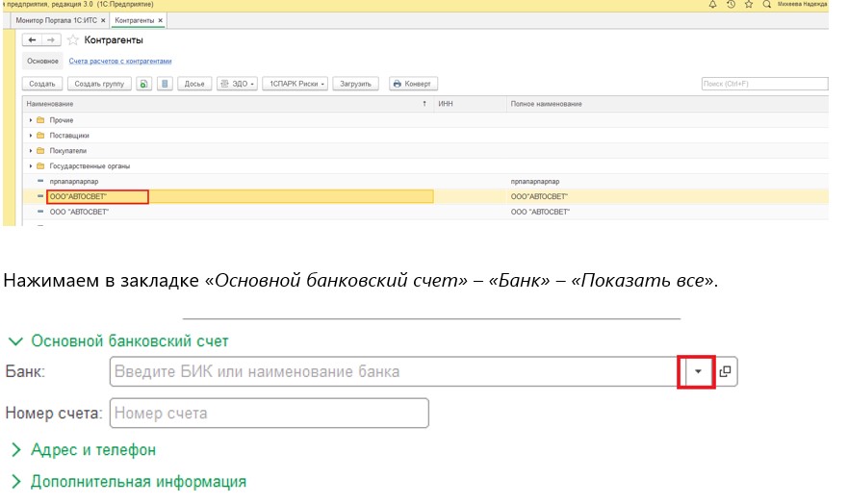The height and width of the screenshot is (504, 848).
Task: Click the global search magnifier icon
Action: coord(765,5)
